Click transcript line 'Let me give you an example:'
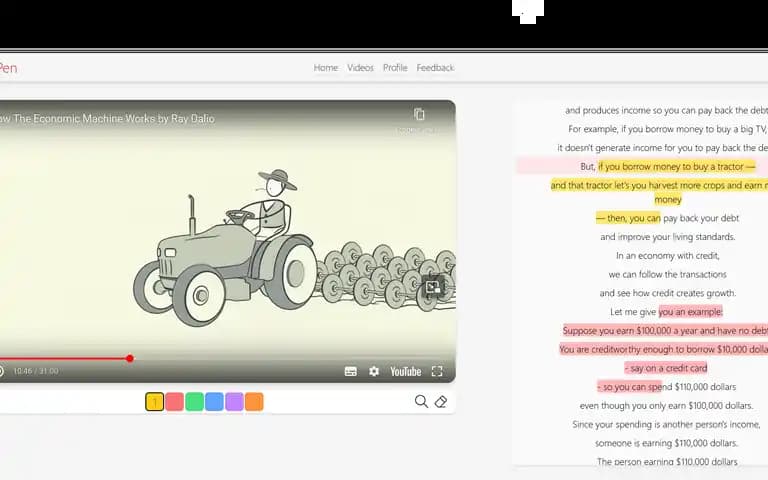The width and height of the screenshot is (768, 480). [x=667, y=312]
